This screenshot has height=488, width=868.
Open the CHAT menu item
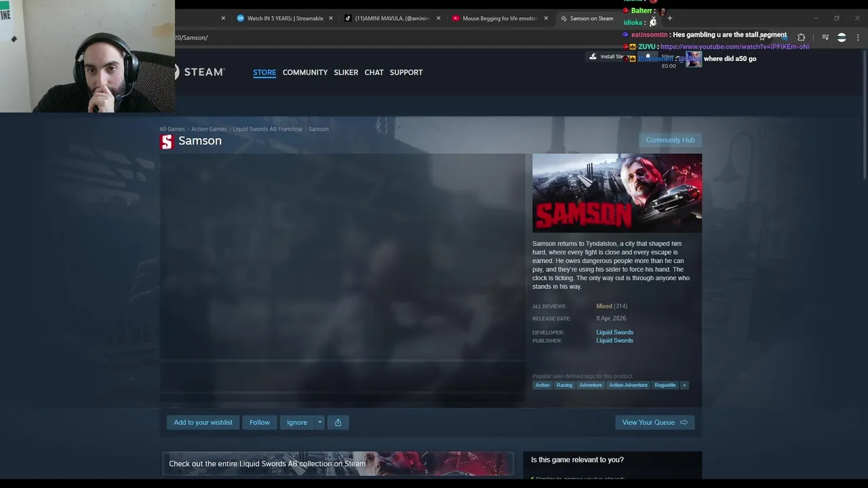374,72
